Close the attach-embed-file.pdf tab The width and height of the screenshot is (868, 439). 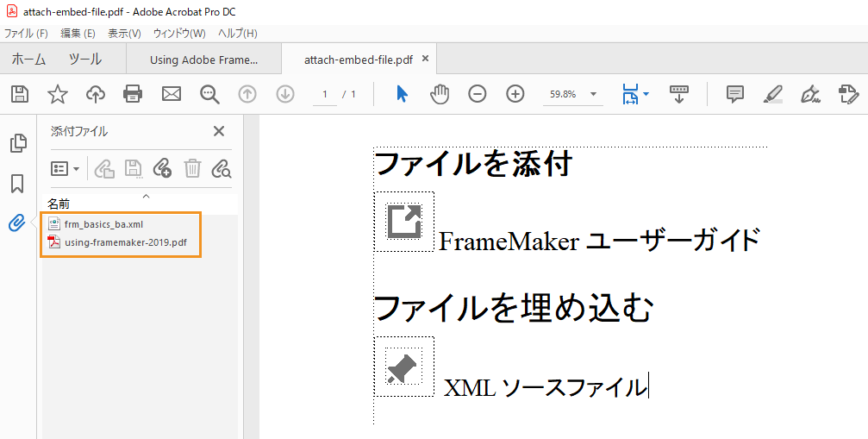[425, 58]
